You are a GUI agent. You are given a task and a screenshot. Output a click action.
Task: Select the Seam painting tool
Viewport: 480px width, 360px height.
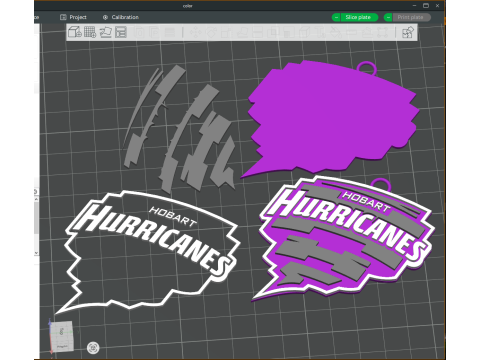click(x=304, y=32)
